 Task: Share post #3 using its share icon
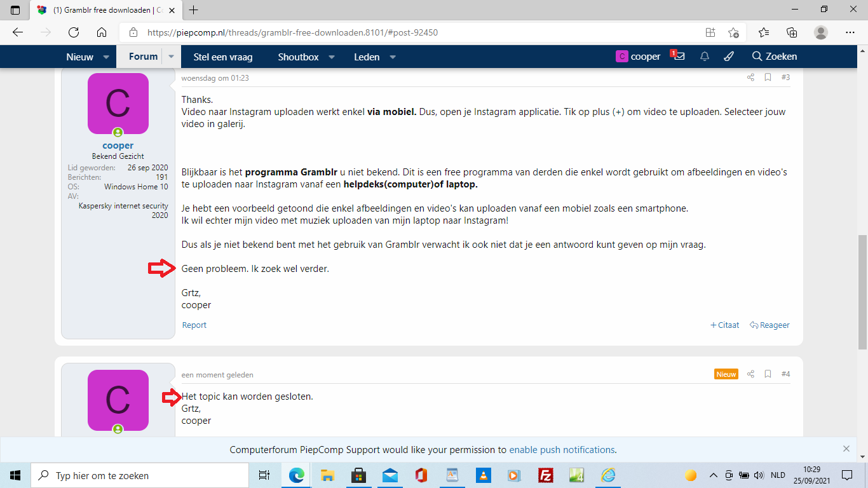750,78
